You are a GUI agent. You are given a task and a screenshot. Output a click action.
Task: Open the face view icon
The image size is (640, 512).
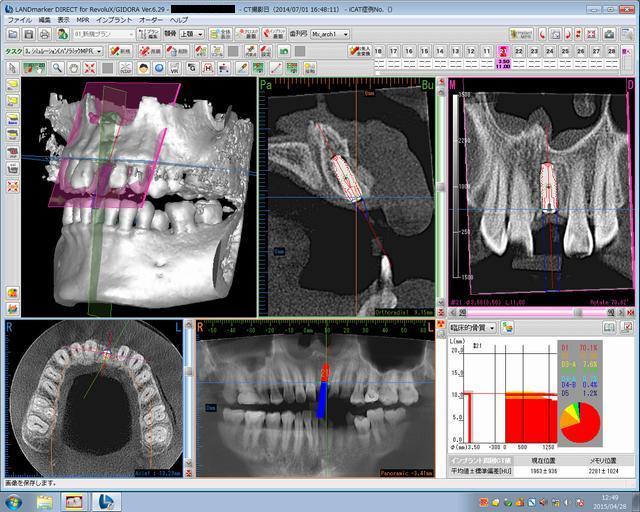pos(143,68)
